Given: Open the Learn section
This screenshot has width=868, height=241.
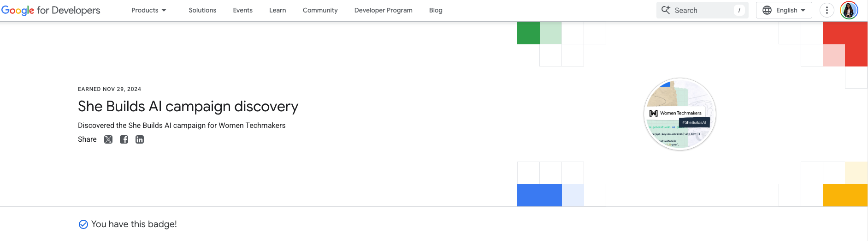Looking at the screenshot, I should pyautogui.click(x=278, y=10).
